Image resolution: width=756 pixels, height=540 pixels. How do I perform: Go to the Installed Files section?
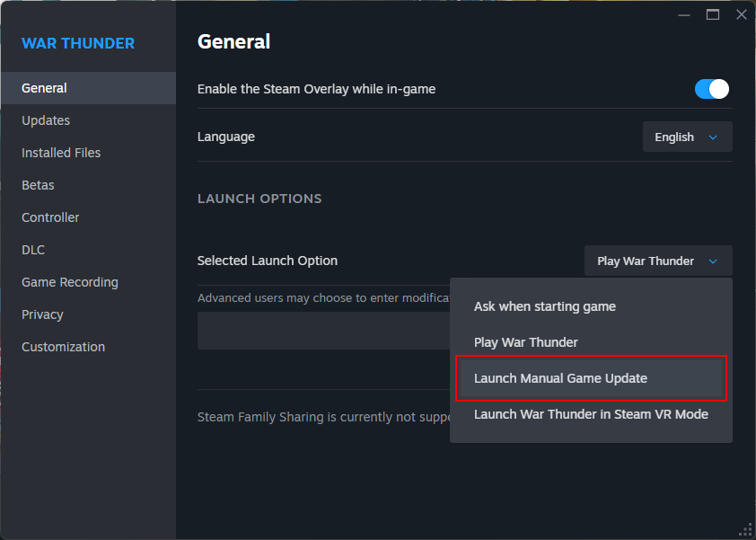pyautogui.click(x=61, y=153)
